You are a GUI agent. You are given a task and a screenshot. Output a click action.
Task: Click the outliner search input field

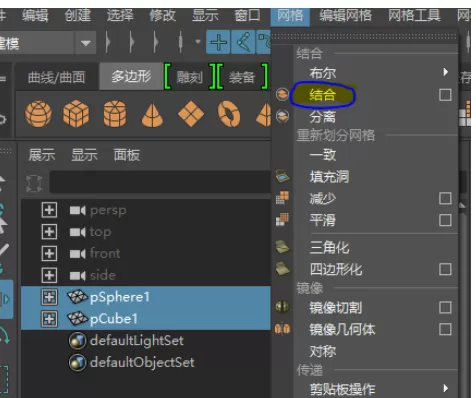coord(160,182)
